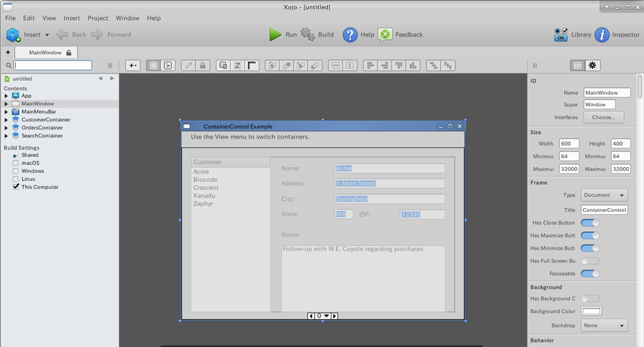
Task: Expand the App item
Action: tap(6, 96)
